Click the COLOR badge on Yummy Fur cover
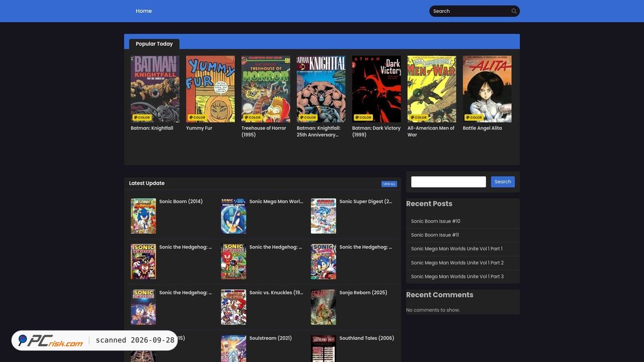The height and width of the screenshot is (362, 644). (x=197, y=118)
